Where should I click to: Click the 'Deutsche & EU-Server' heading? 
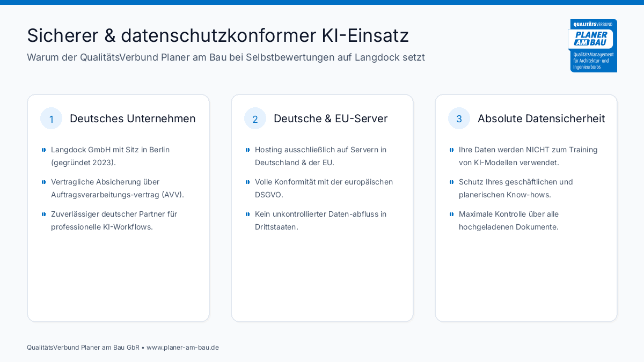(x=331, y=119)
